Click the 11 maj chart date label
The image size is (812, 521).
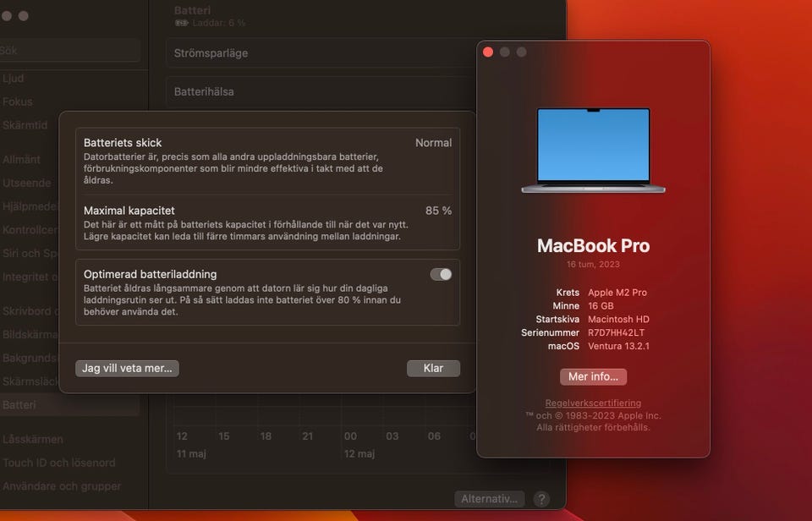click(191, 453)
